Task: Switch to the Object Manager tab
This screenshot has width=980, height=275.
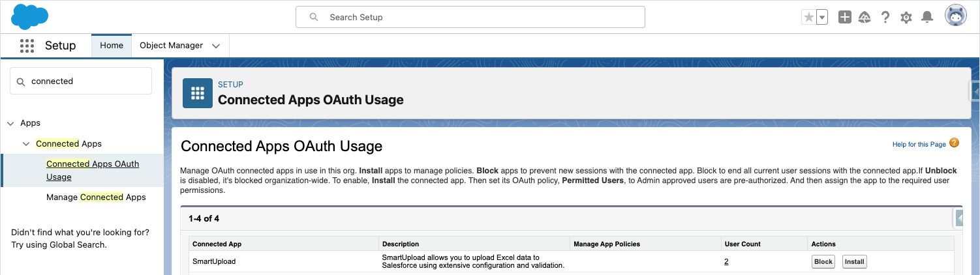Action: (171, 46)
